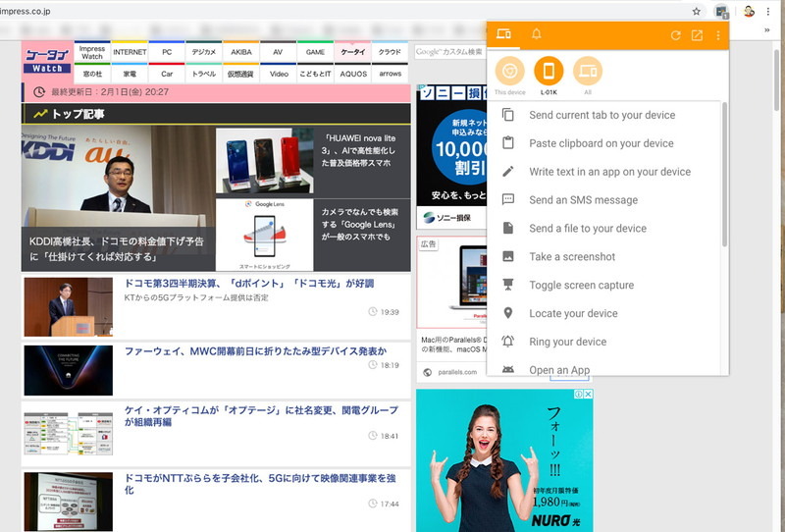The height and width of the screenshot is (532, 785).
Task: Focus the Google custom search field
Action: (x=450, y=52)
